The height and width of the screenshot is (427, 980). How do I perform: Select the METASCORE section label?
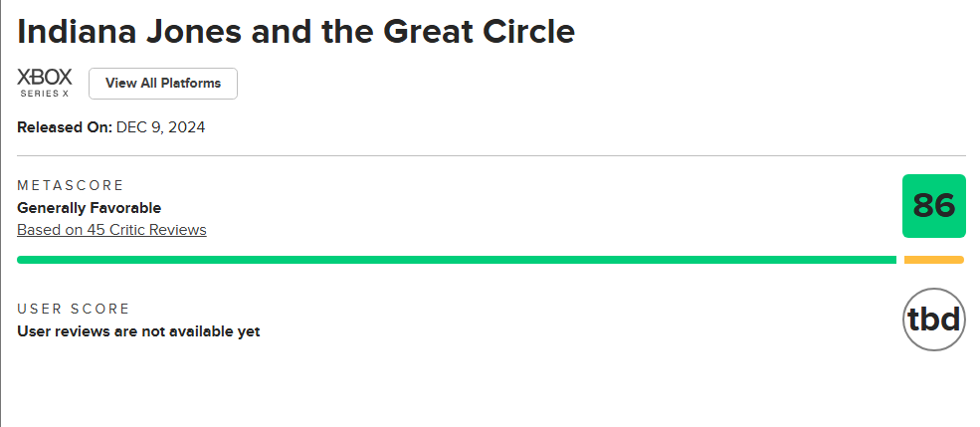pyautogui.click(x=71, y=185)
